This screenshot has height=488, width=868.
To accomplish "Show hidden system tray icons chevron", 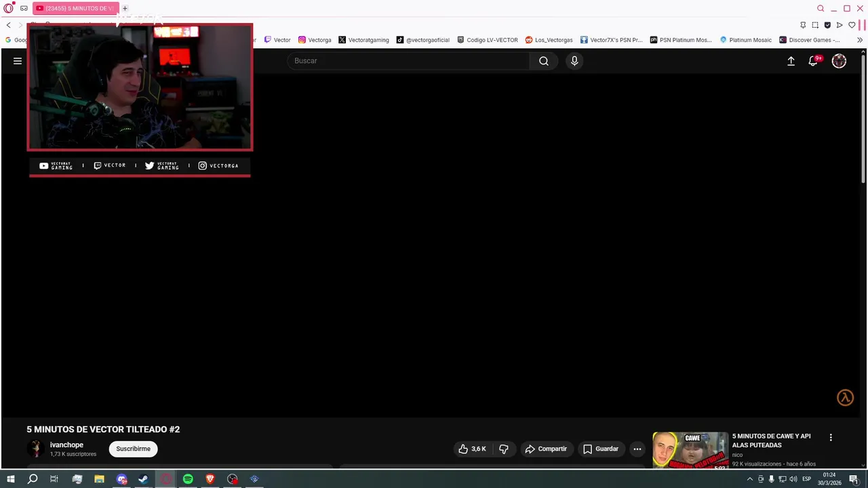I will click(749, 479).
